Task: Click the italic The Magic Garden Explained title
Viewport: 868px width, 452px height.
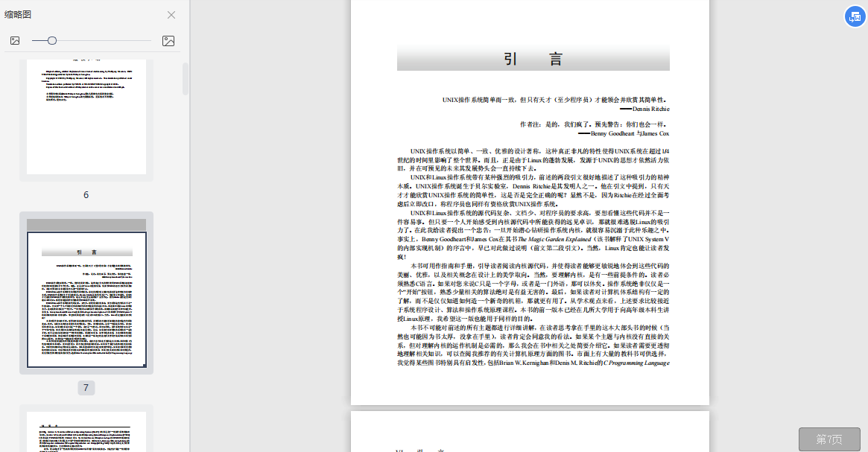Action: click(554, 239)
